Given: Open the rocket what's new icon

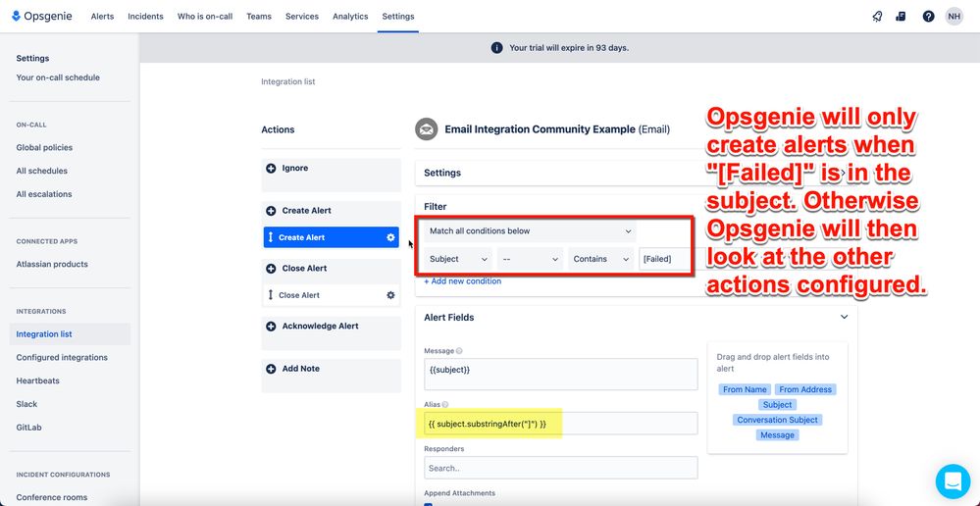Looking at the screenshot, I should [x=877, y=17].
